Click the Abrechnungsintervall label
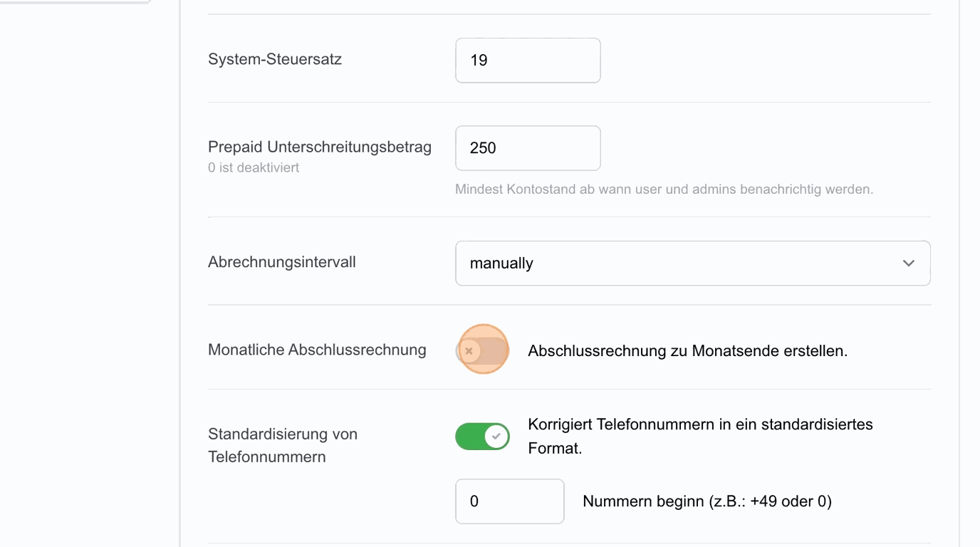980x547 pixels. [282, 262]
